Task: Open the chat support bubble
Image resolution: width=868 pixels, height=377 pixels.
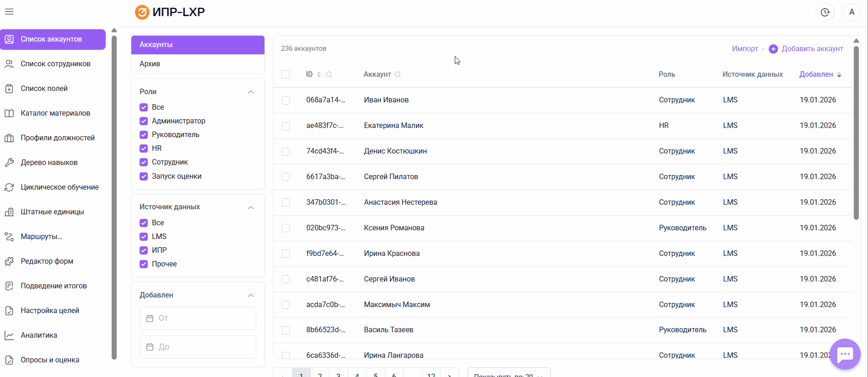Action: [x=845, y=354]
